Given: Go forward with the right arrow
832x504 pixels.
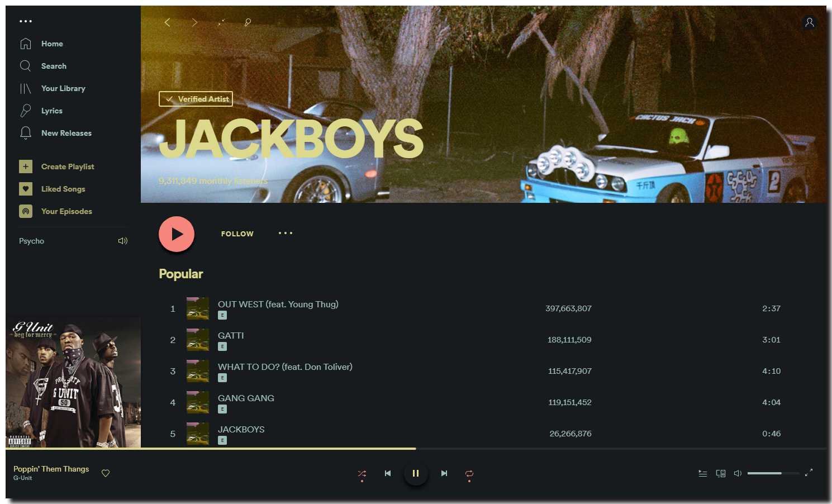Looking at the screenshot, I should [194, 22].
